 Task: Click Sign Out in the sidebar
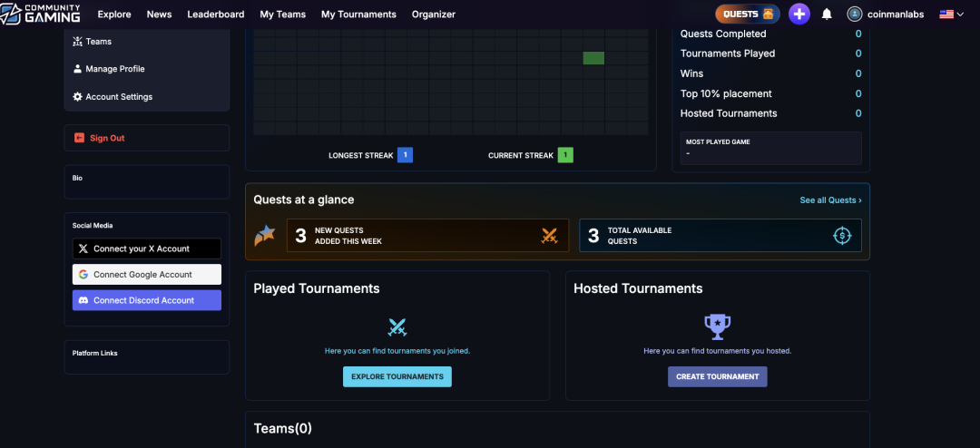point(107,138)
